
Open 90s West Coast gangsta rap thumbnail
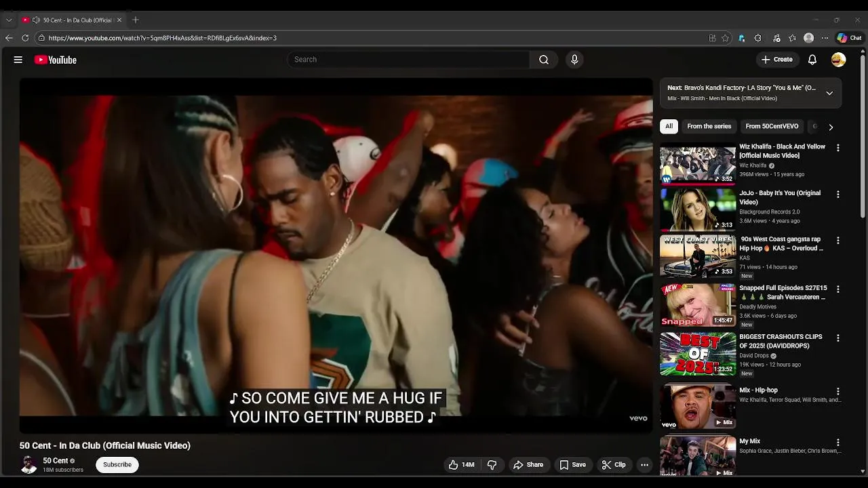[x=698, y=256]
